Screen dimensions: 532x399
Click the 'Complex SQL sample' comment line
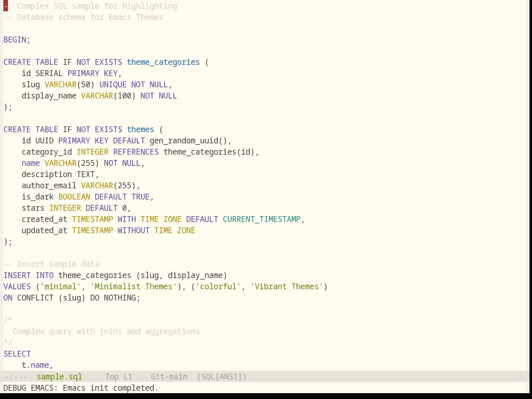click(x=90, y=6)
